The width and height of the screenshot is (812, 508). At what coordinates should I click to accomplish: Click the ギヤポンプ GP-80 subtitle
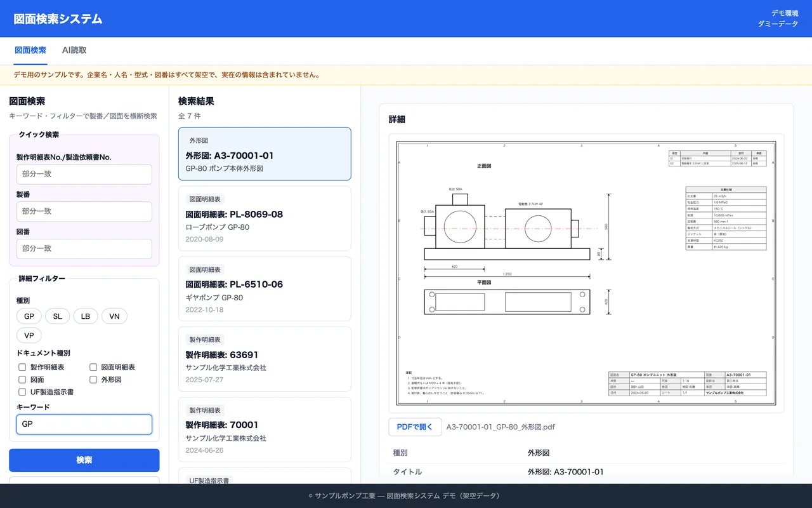point(214,298)
